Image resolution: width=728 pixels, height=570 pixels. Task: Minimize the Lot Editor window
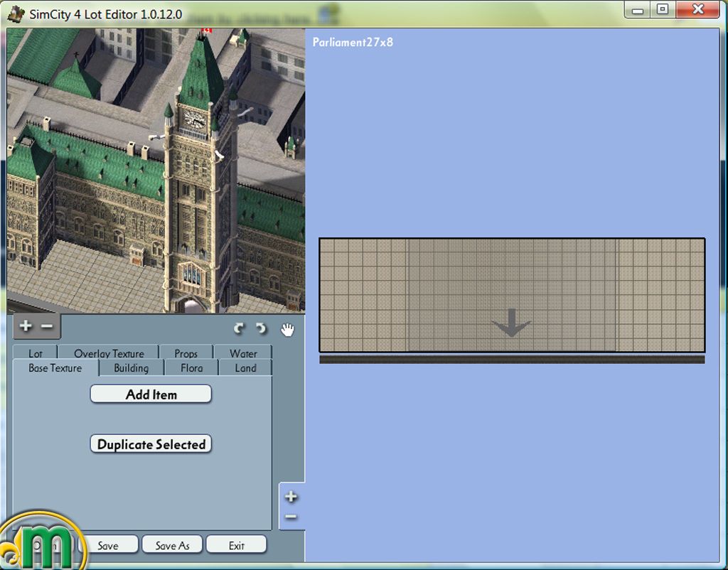click(x=638, y=10)
